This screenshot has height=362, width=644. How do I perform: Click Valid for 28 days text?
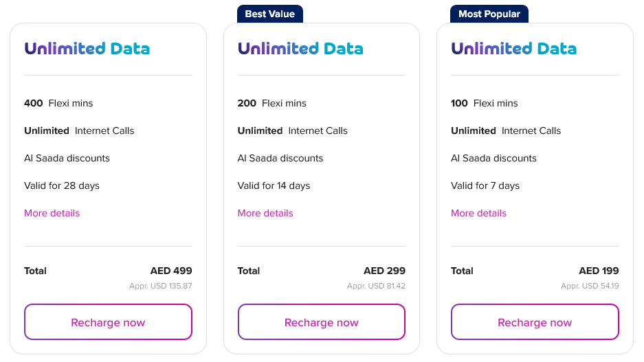point(62,185)
